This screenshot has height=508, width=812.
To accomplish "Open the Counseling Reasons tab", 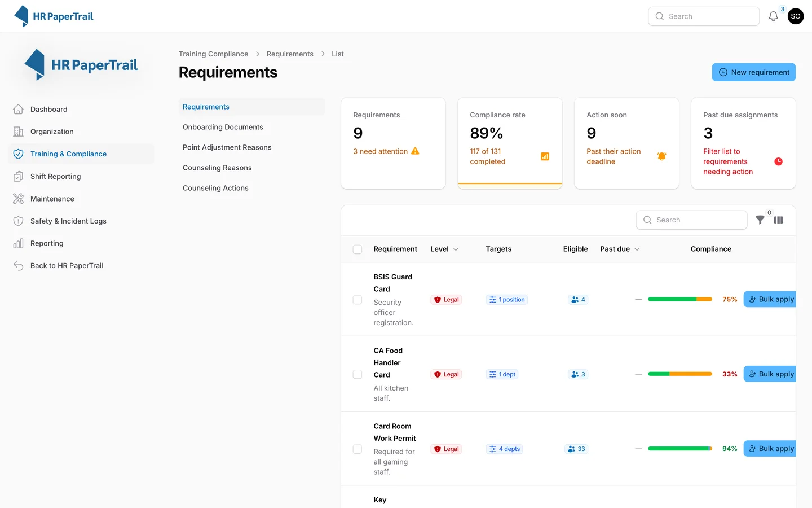I will (251, 168).
